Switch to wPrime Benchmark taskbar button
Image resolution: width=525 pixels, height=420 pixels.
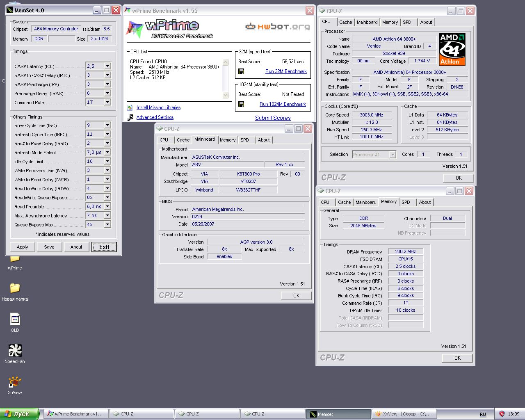[x=76, y=414]
